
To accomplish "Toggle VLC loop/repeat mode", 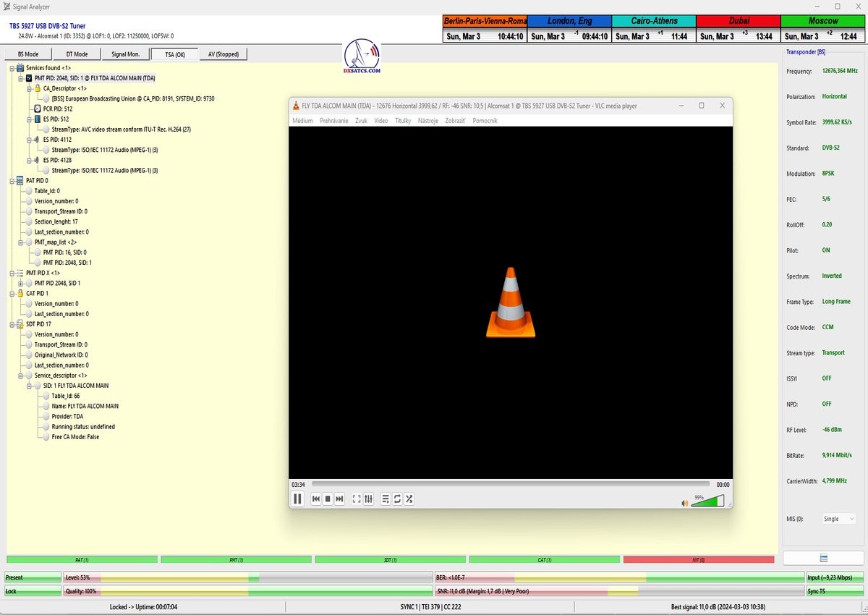I will [397, 499].
